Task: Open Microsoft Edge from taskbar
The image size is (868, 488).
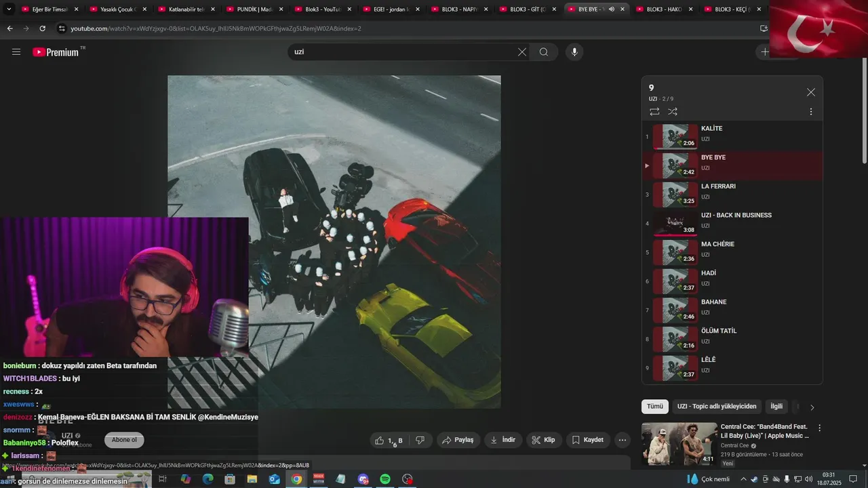Action: point(208,479)
